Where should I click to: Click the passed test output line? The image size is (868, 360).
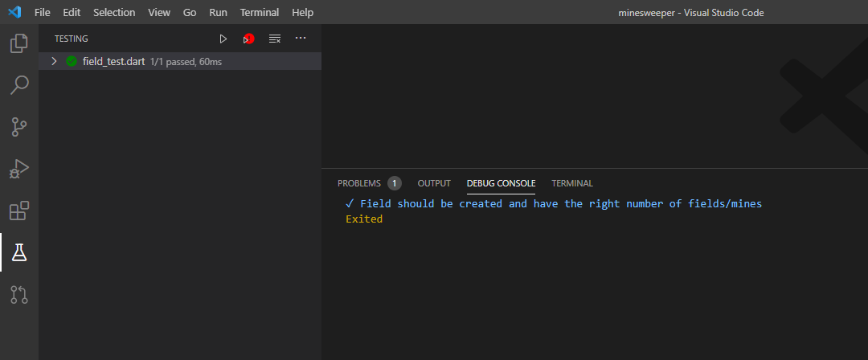click(x=555, y=204)
